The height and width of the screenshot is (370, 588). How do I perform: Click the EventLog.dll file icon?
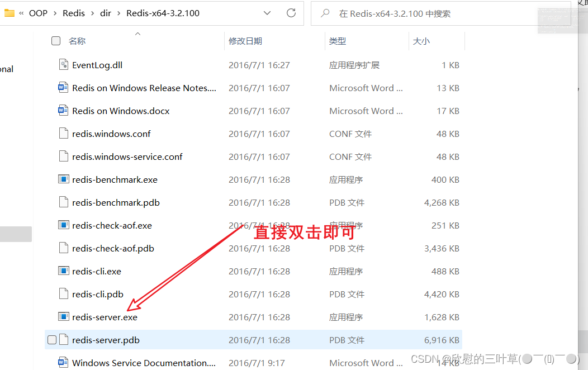63,65
